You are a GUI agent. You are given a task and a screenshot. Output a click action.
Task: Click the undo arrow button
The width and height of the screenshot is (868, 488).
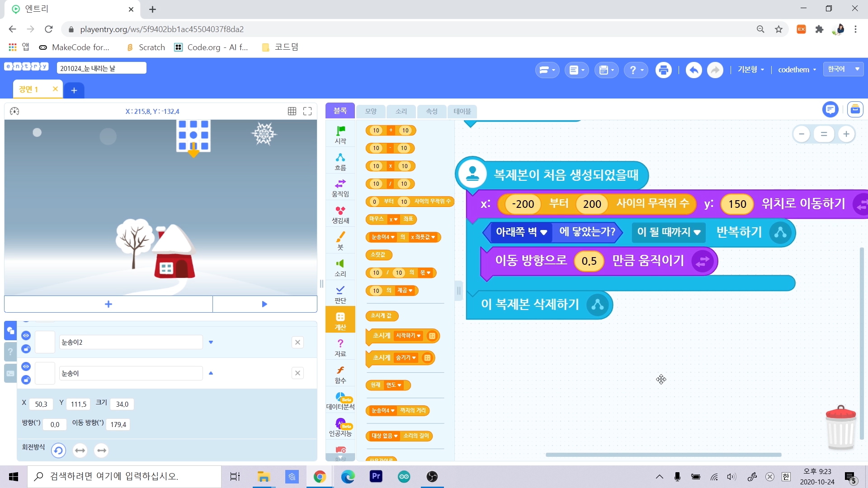pos(693,70)
